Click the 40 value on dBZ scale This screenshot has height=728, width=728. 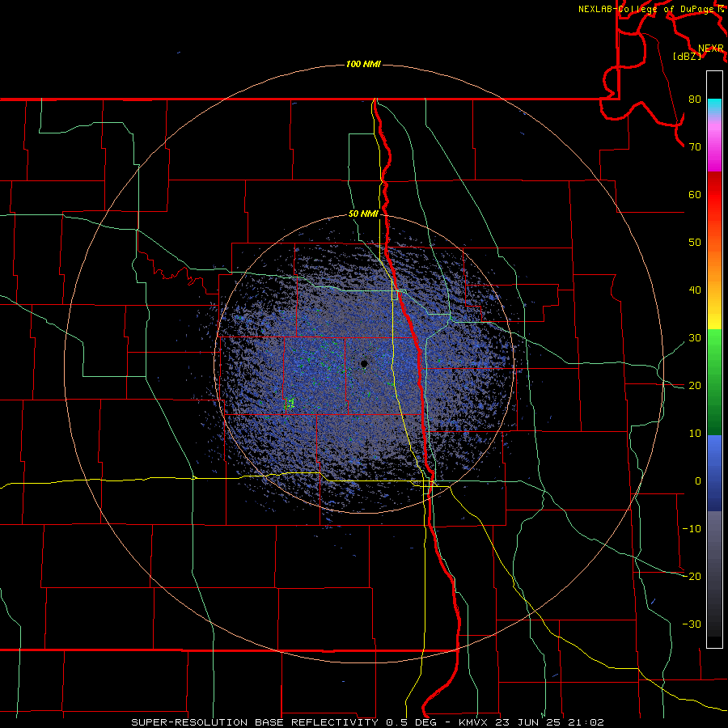coord(695,290)
